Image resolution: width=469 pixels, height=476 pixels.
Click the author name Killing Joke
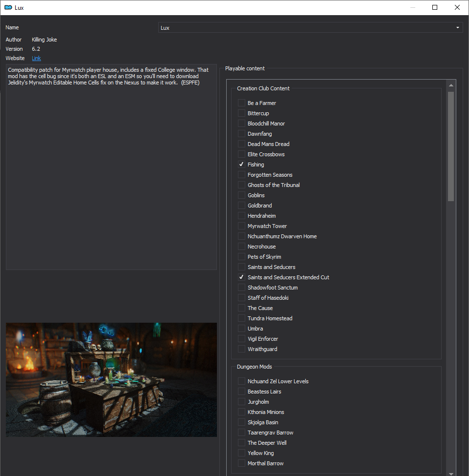click(x=44, y=40)
